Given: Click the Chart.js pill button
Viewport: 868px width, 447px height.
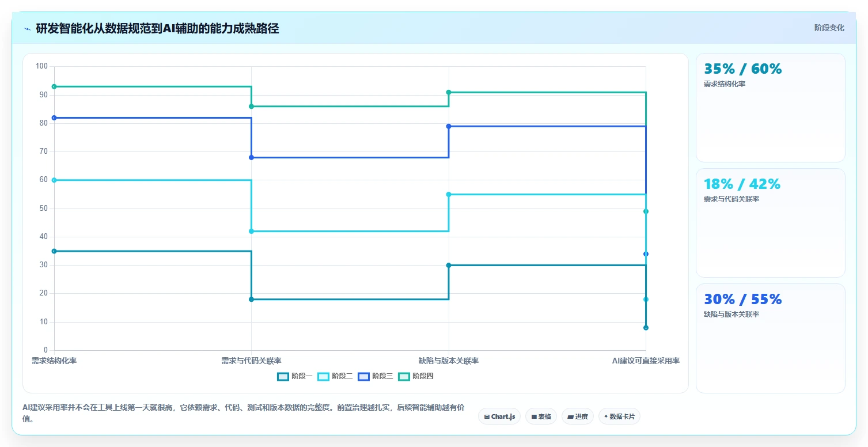Looking at the screenshot, I should pyautogui.click(x=499, y=416).
